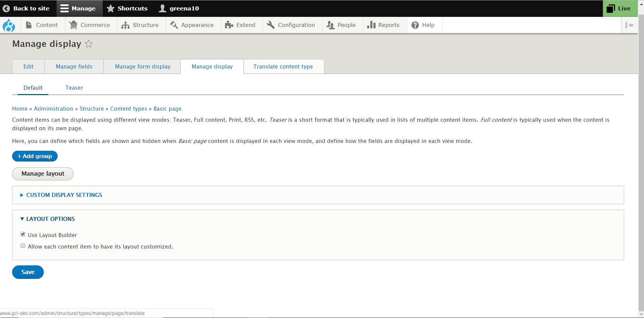Enable per-content-item layout customization
This screenshot has width=644, height=318.
[x=23, y=245]
